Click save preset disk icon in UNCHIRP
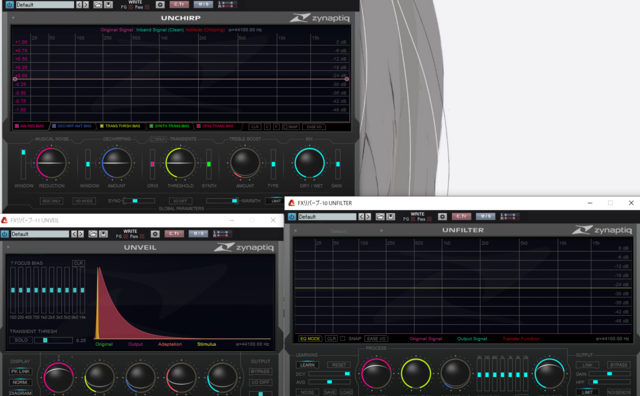 pyautogui.click(x=108, y=4)
